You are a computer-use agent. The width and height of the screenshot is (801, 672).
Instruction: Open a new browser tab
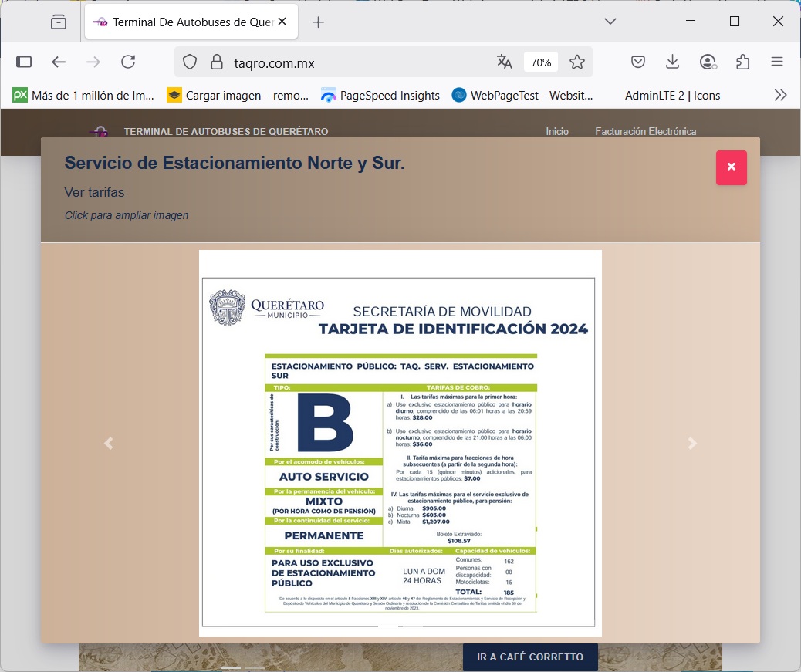tap(318, 22)
